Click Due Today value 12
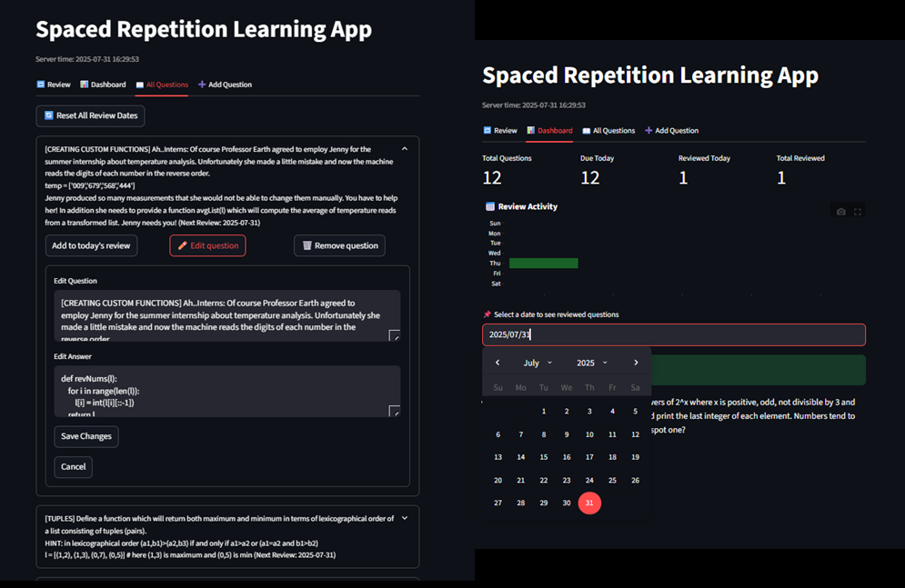 point(590,178)
